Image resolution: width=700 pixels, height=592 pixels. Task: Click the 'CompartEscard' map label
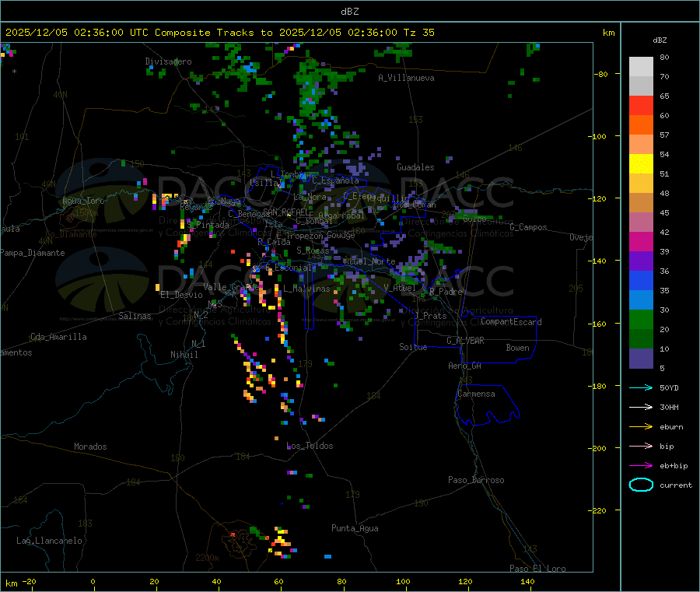coord(511,322)
